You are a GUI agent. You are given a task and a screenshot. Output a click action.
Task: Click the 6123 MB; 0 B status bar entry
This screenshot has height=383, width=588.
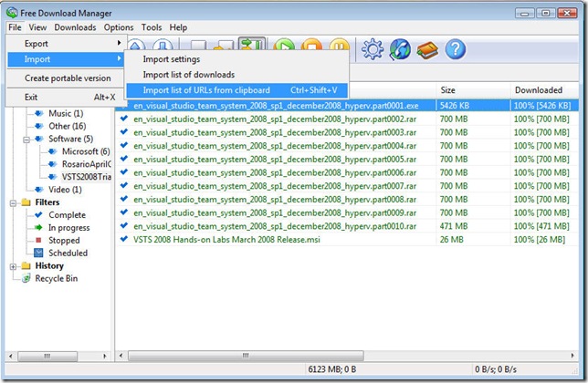(331, 369)
